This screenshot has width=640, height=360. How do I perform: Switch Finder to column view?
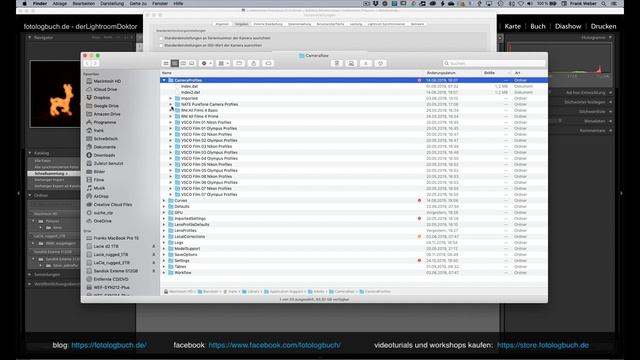pos(183,63)
